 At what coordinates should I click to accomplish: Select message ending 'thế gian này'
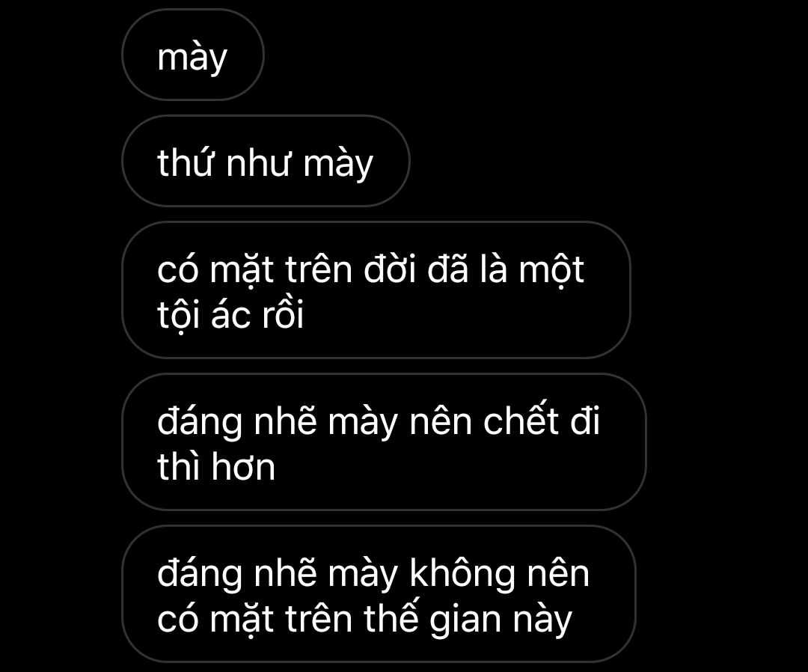[379, 594]
